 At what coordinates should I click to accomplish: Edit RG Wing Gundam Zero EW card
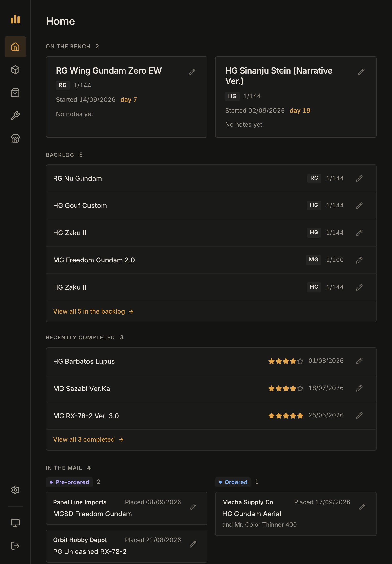tap(192, 72)
